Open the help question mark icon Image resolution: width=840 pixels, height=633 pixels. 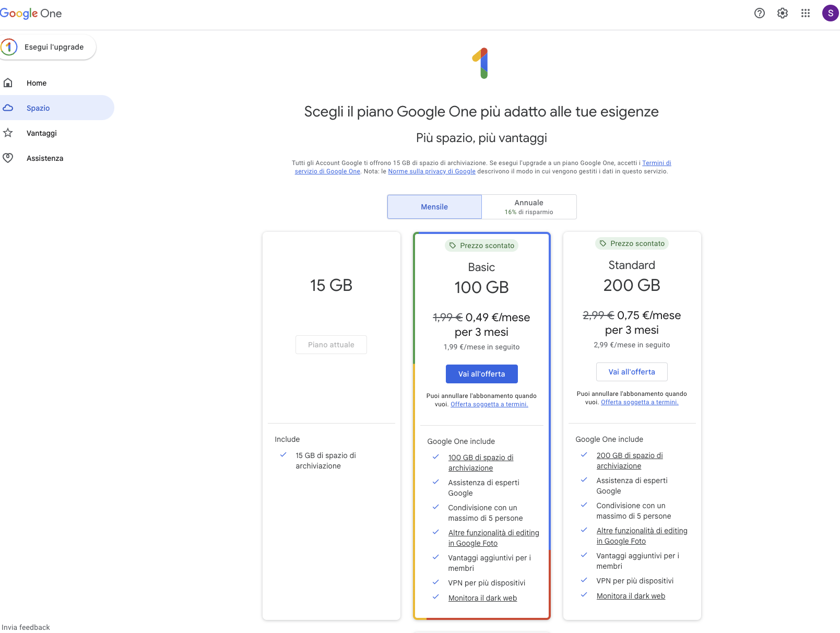tap(760, 13)
